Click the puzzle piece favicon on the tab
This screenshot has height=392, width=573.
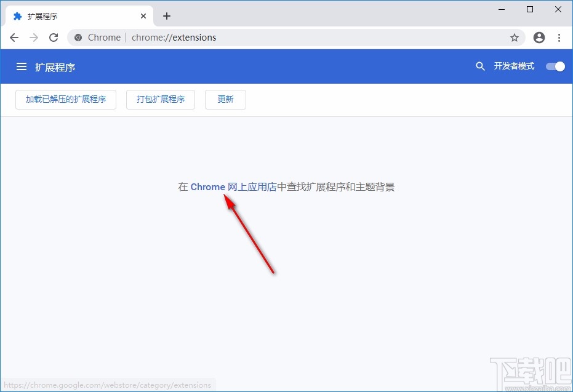click(x=18, y=16)
